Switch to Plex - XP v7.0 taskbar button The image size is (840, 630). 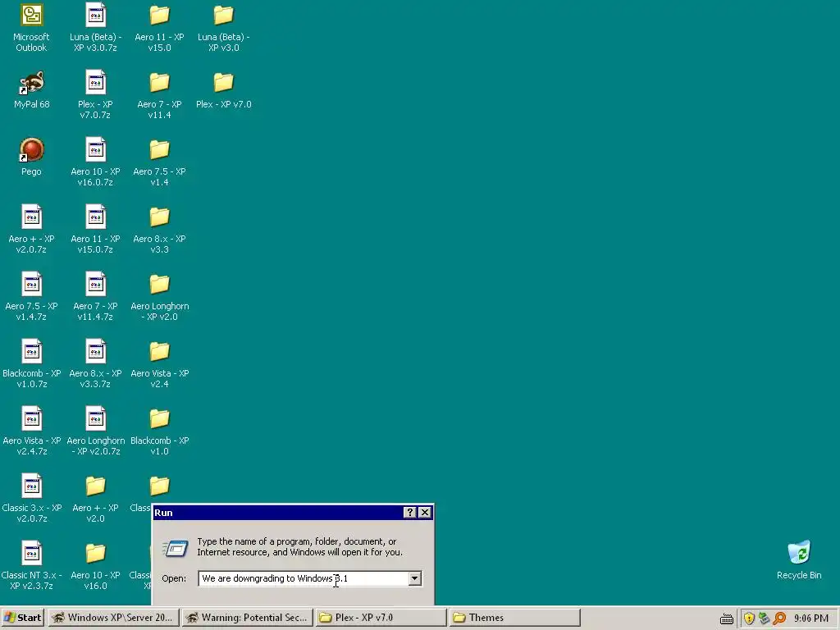coord(381,618)
